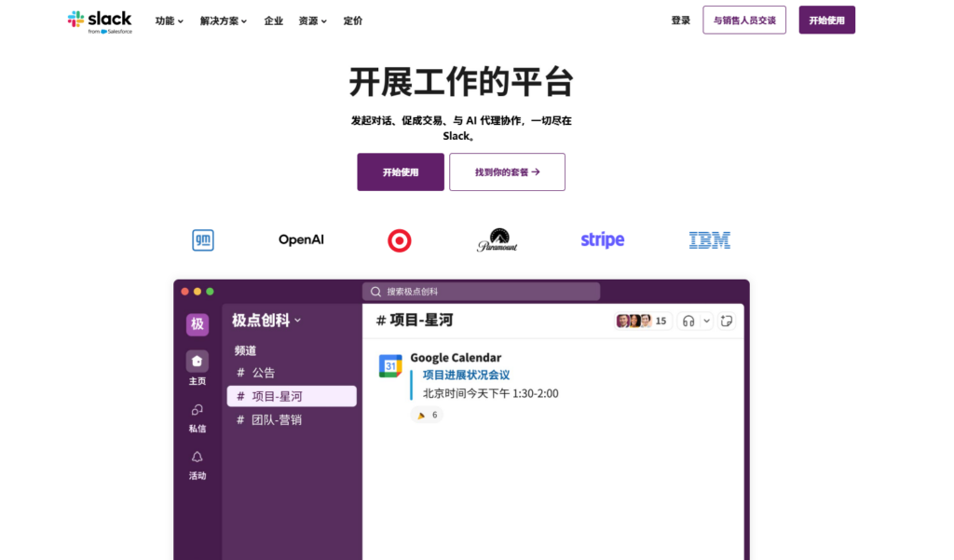Click the Slack logo in the top navigation

[100, 20]
